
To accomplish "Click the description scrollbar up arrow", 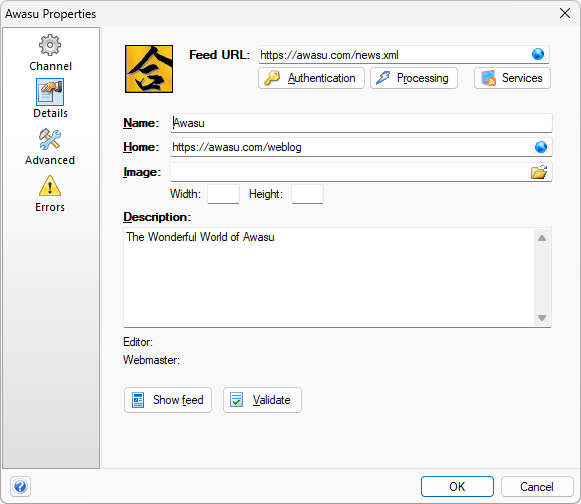I will click(542, 238).
